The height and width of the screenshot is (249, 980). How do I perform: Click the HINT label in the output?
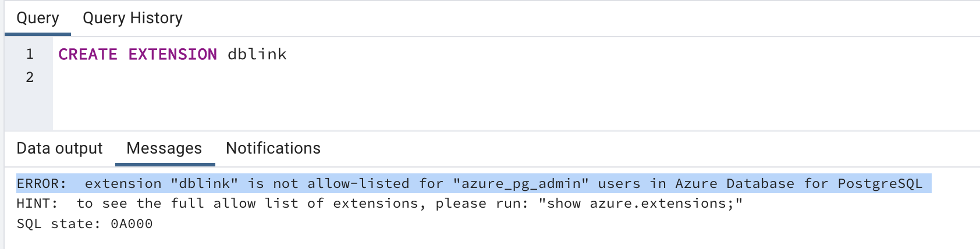pyautogui.click(x=37, y=204)
